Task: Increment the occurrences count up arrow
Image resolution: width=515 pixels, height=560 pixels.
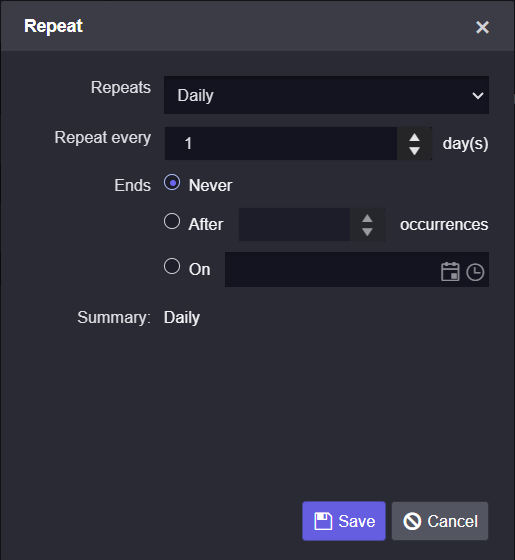Action: [367, 219]
